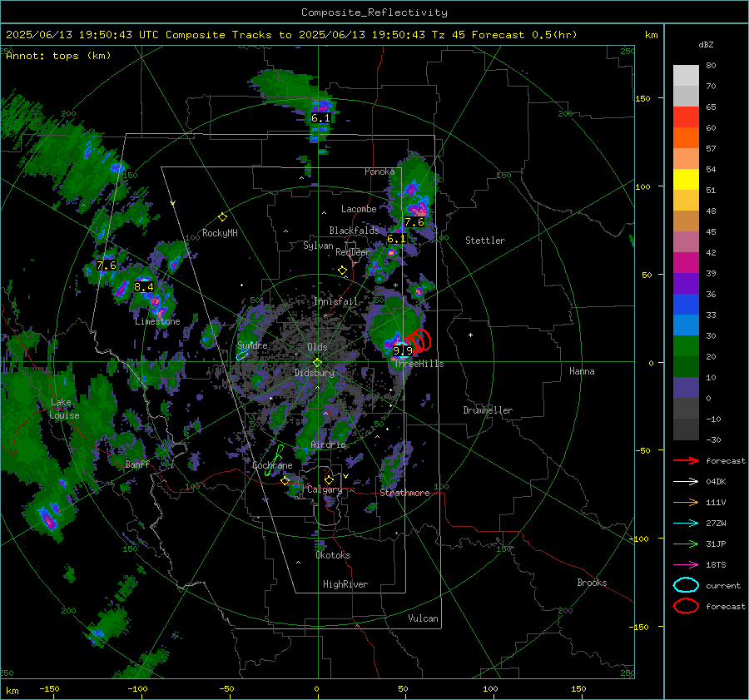Click the yellow diamond marker above RockyMH

(x=222, y=217)
